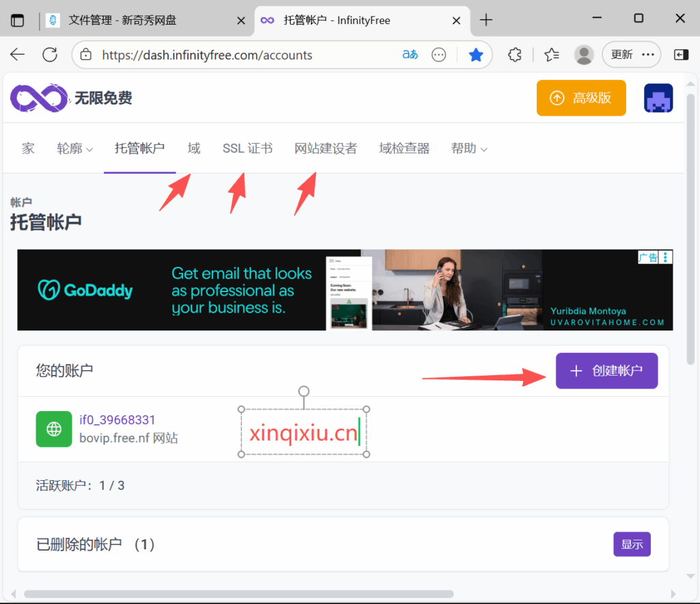700x604 pixels.
Task: Click the blue favorite star icon
Action: click(476, 55)
